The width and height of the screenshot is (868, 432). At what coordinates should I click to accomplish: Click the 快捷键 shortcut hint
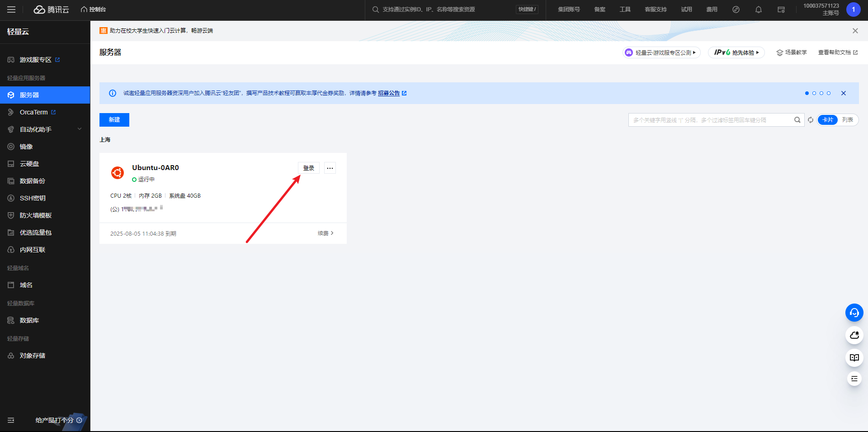tap(527, 9)
